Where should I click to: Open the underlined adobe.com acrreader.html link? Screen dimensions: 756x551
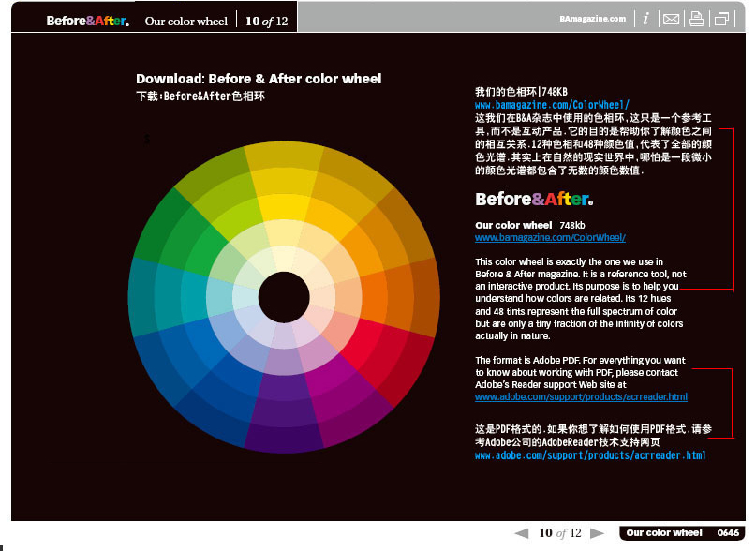click(581, 397)
